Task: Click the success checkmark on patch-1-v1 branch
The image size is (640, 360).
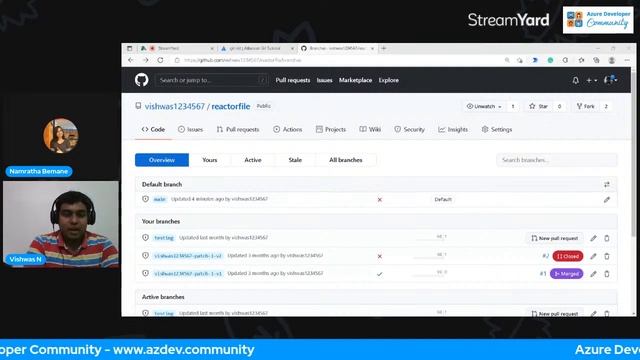Action: tap(380, 274)
